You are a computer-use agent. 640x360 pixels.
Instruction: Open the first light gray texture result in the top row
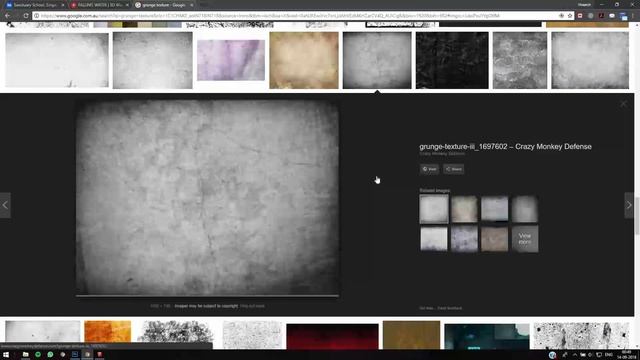coord(57,60)
